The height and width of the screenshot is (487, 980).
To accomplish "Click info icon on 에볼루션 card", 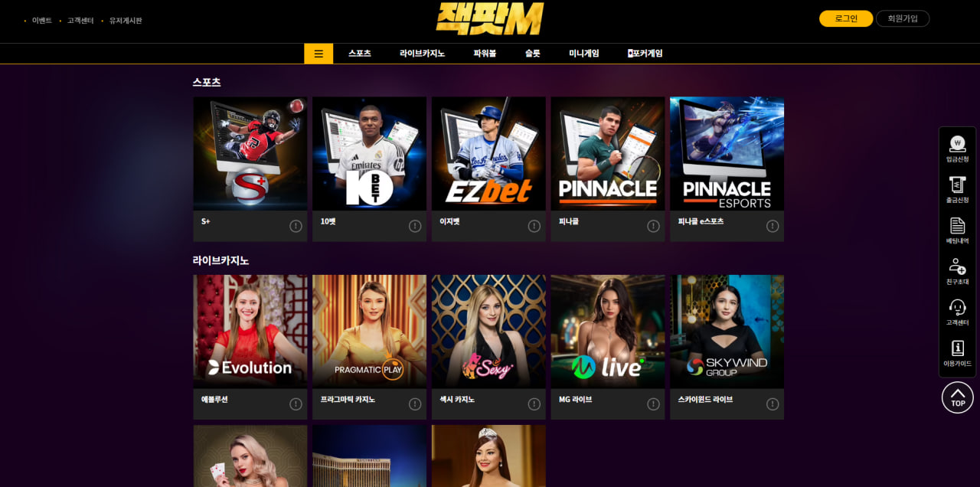I will point(296,404).
